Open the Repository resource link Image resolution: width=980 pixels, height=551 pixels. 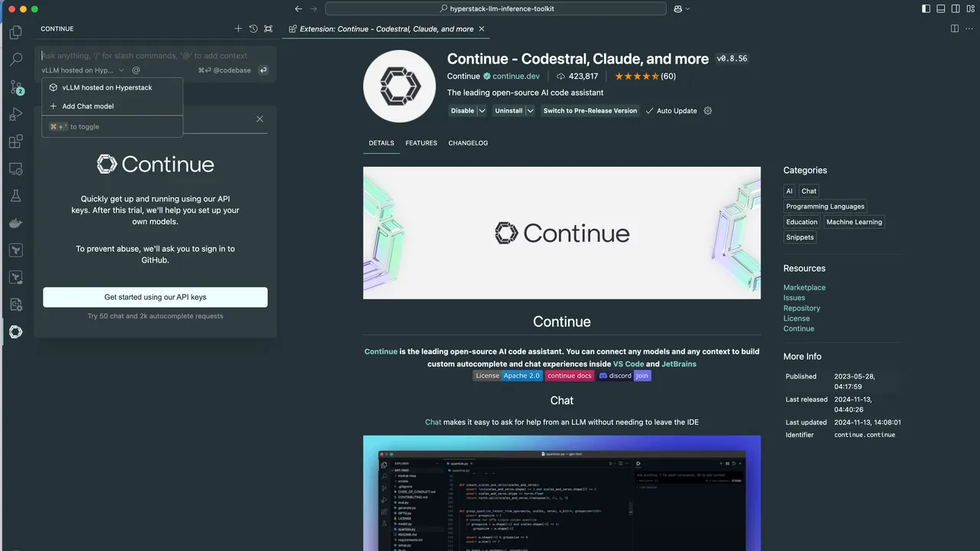click(802, 308)
